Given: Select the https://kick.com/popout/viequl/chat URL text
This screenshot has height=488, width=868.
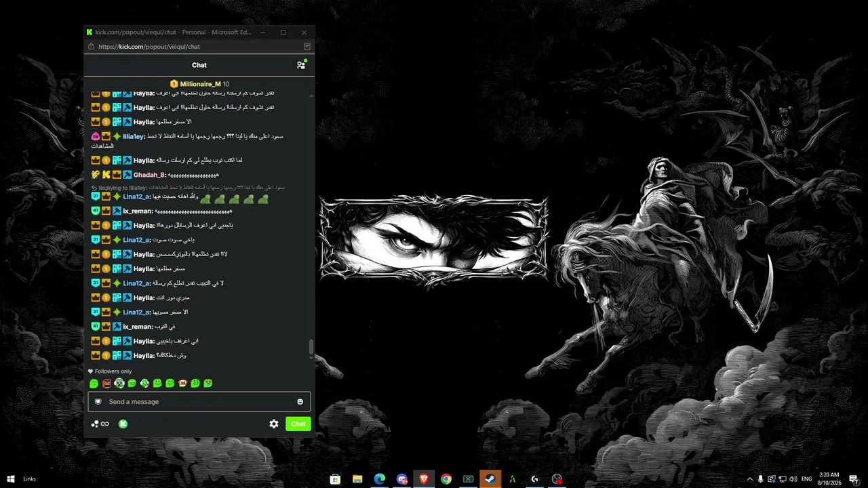Looking at the screenshot, I should [x=149, y=47].
